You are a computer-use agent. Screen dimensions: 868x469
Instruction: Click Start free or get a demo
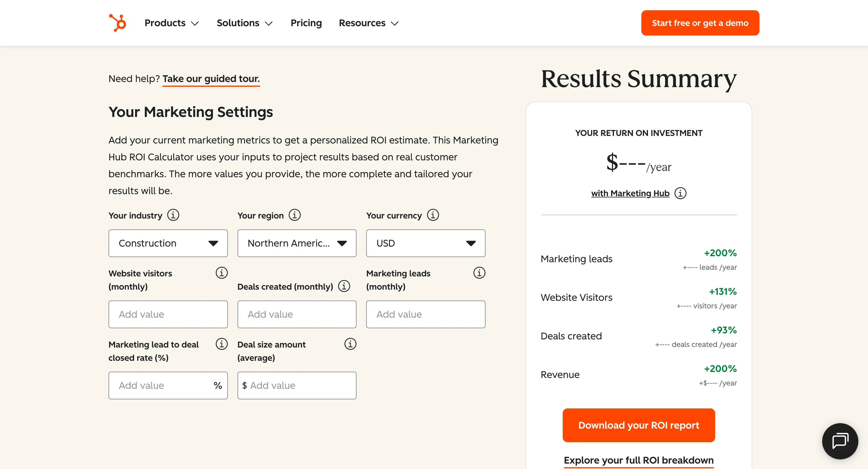[700, 23]
